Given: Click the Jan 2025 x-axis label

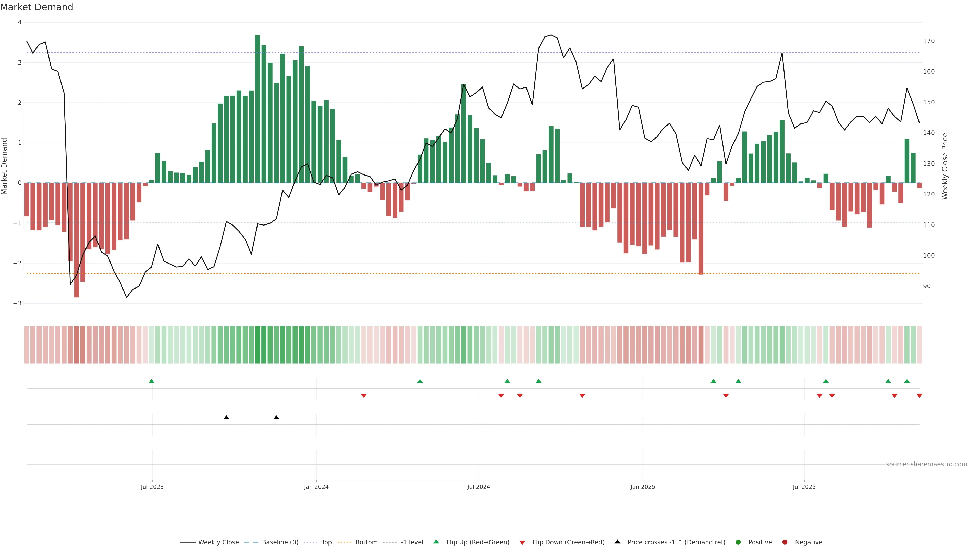Looking at the screenshot, I should (x=643, y=487).
